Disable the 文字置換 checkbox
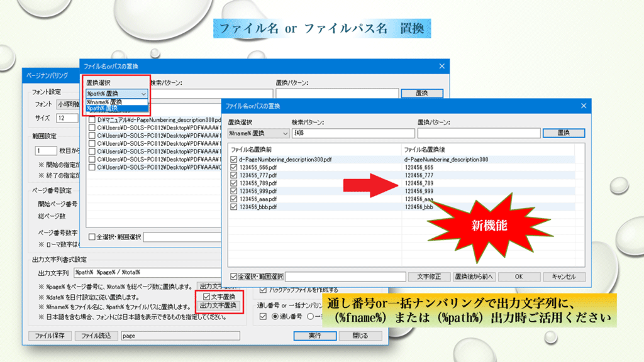Image resolution: width=644 pixels, height=362 pixels. (x=207, y=296)
